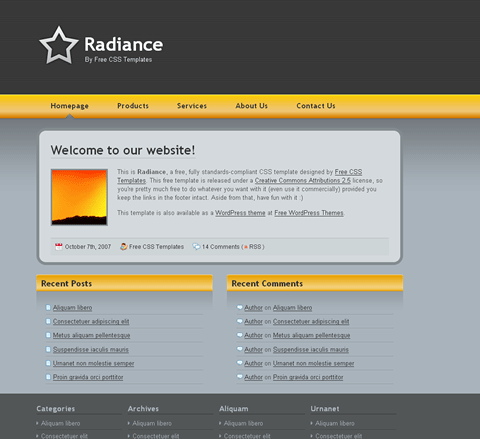Click the author icon beside Free CSS Templates
This screenshot has height=439, width=480.
click(124, 247)
